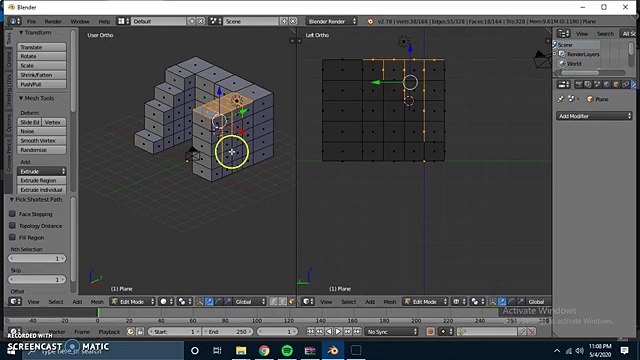Image resolution: width=640 pixels, height=360 pixels.
Task: Enable rotate manipulator in right viewport header
Action: coord(511,302)
